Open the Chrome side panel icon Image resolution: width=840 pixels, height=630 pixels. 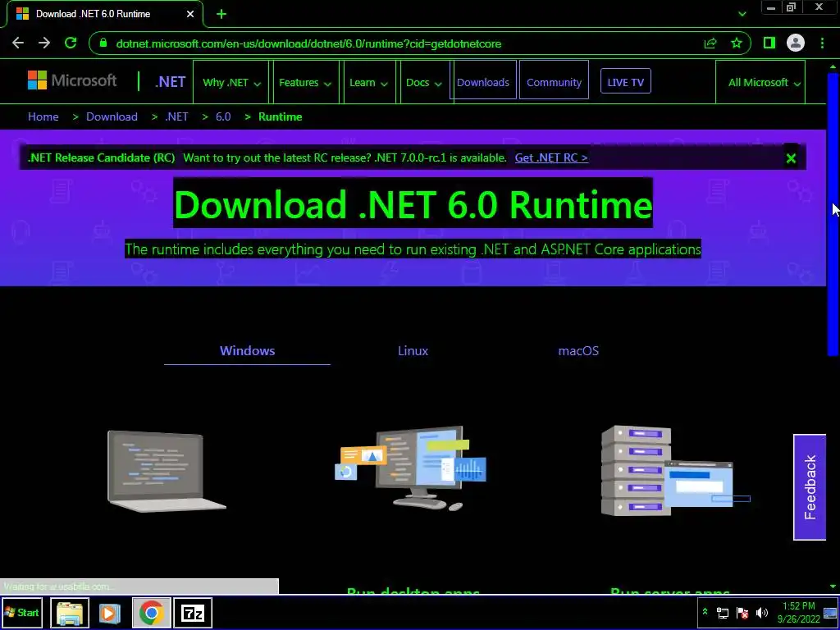click(x=769, y=43)
